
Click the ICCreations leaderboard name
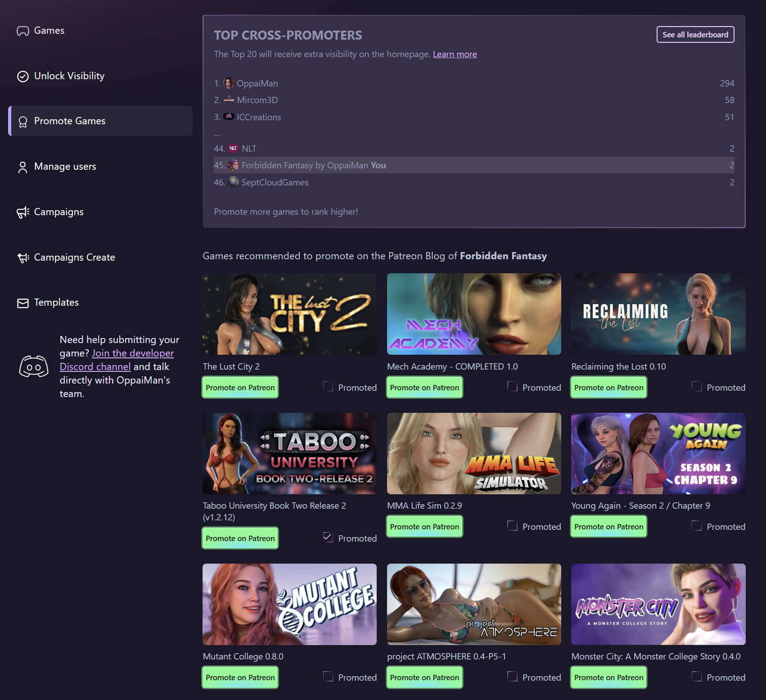point(259,117)
